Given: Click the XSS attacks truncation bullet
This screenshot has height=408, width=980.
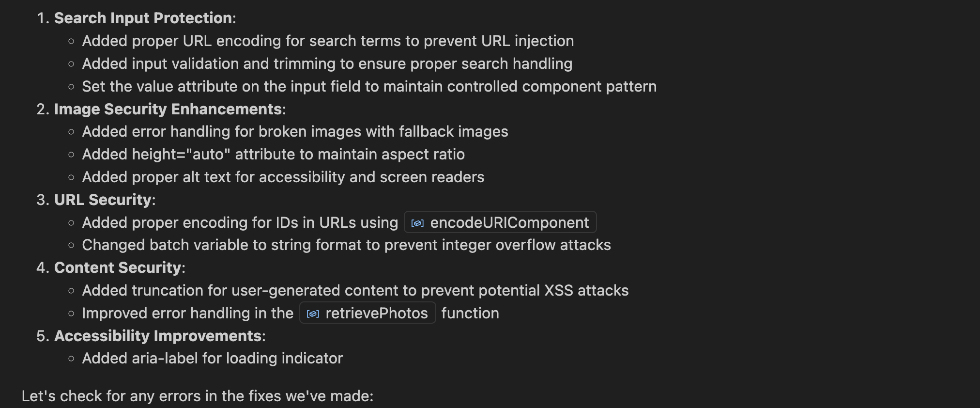Looking at the screenshot, I should click(x=355, y=290).
